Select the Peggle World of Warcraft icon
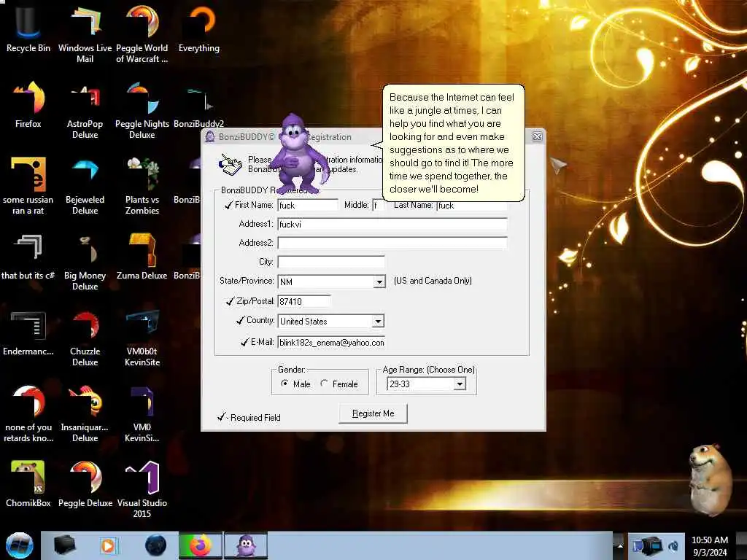Image resolution: width=747 pixels, height=560 pixels. point(142,34)
